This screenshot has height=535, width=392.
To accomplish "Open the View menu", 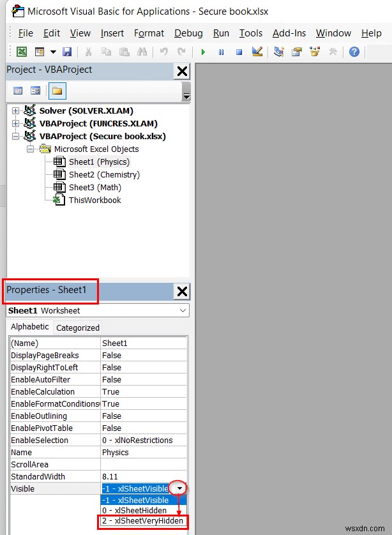I will pos(80,33).
